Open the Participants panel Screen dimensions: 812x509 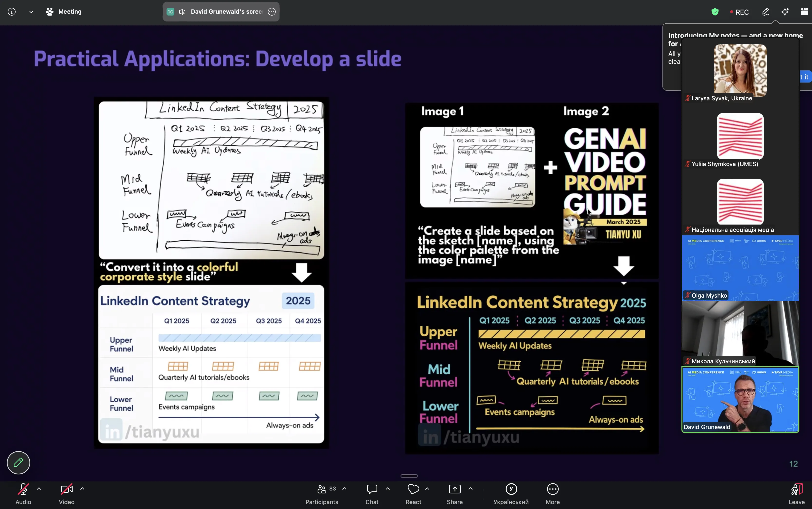coord(322,494)
